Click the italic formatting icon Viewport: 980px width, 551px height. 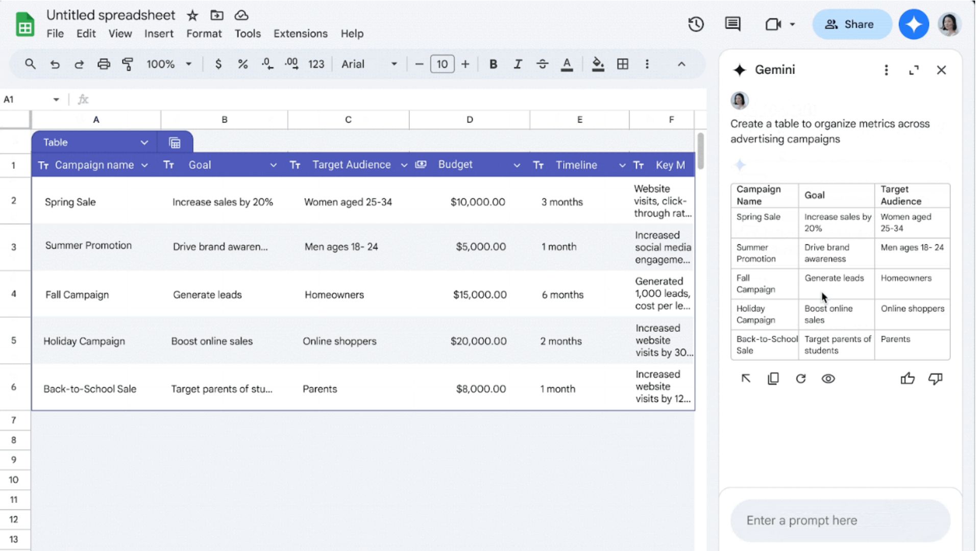click(x=517, y=64)
